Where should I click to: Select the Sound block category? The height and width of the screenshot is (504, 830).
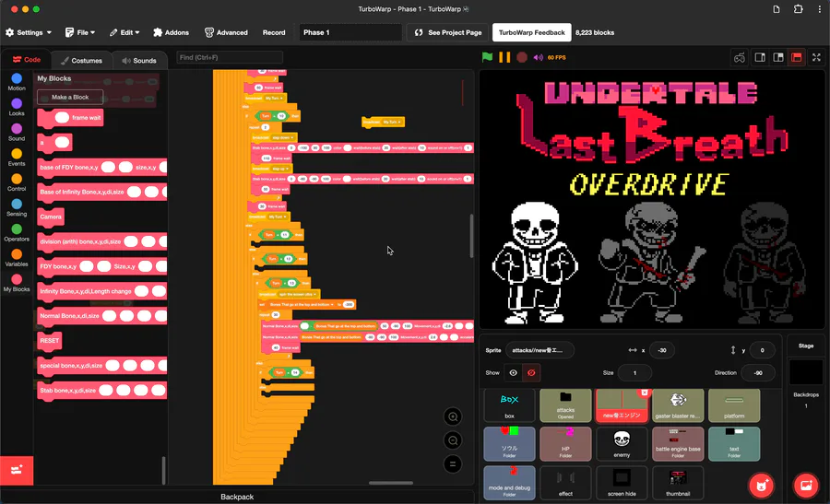17,132
